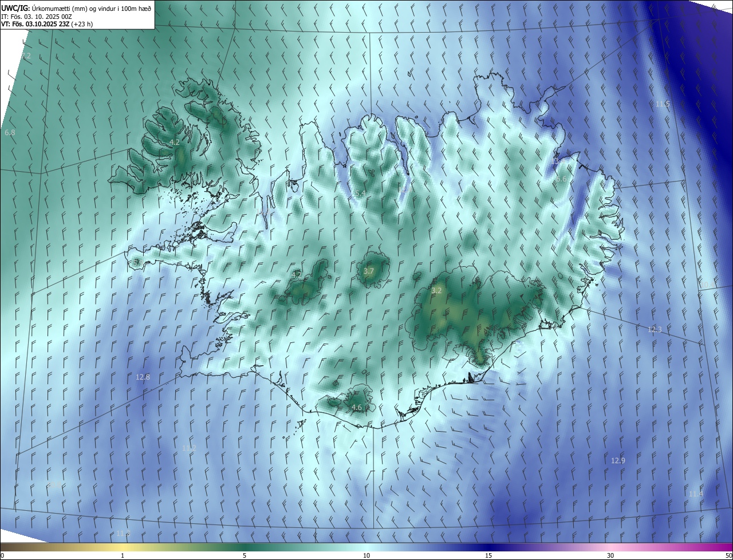Image resolution: width=733 pixels, height=560 pixels.
Task: Click the 12.3 value label on the map
Action: (x=655, y=329)
